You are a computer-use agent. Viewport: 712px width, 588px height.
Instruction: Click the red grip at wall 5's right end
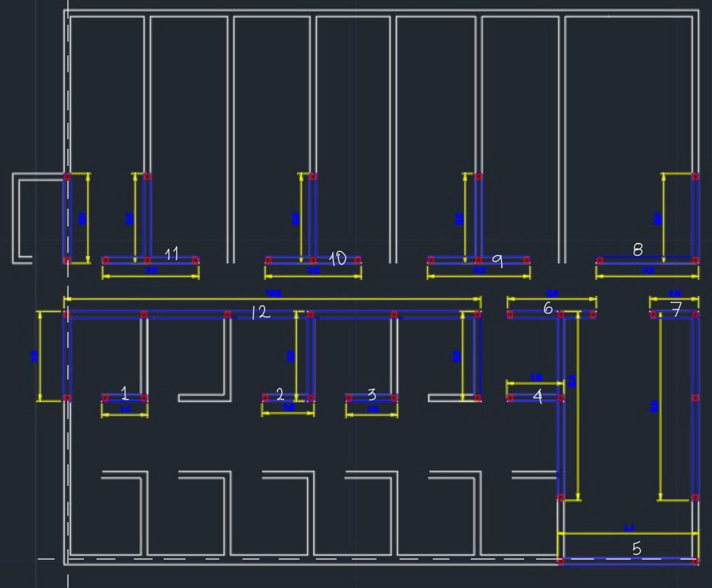click(695, 561)
